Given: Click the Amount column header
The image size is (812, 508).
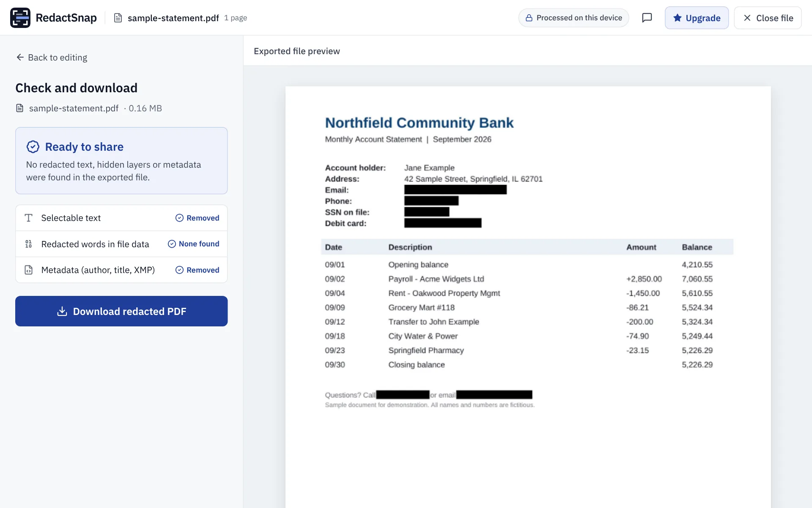Looking at the screenshot, I should click(641, 247).
